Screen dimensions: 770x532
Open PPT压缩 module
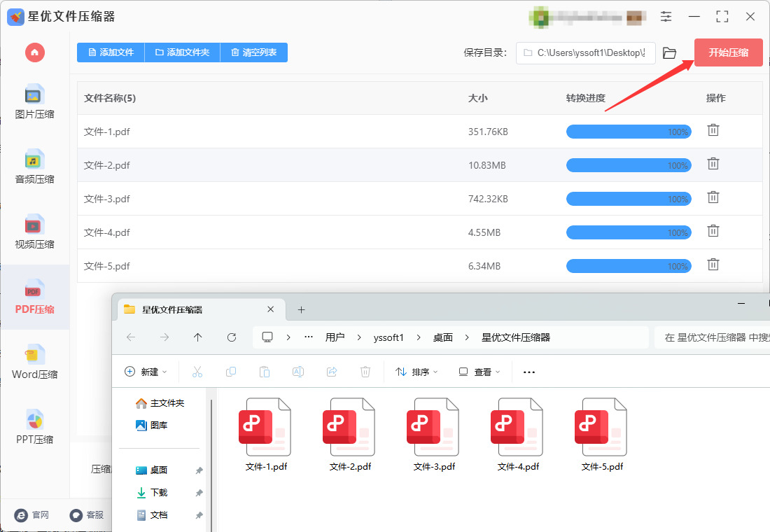click(x=34, y=427)
